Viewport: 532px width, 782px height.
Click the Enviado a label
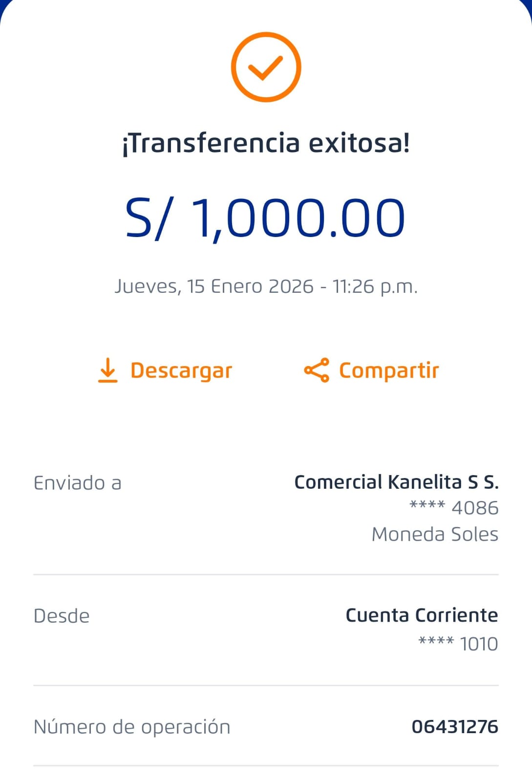(x=77, y=483)
